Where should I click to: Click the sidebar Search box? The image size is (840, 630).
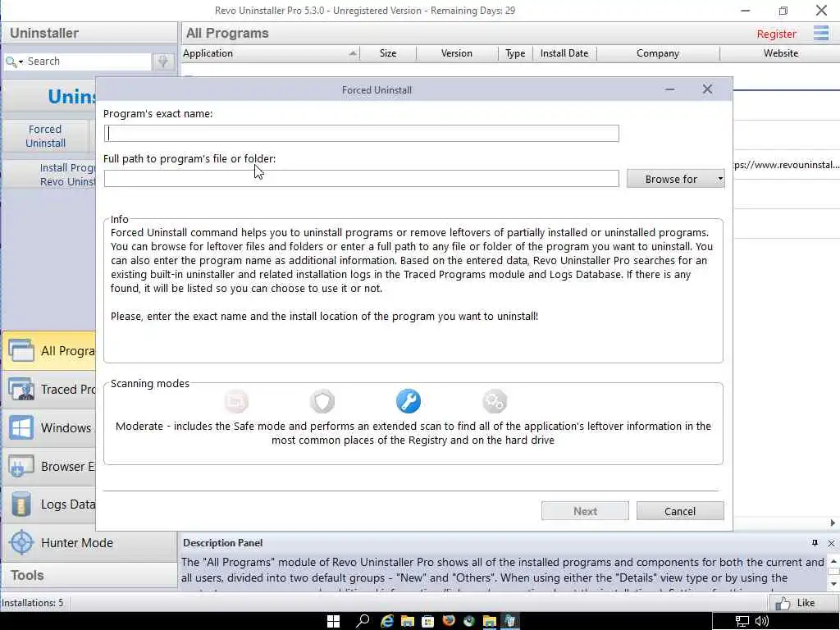87,62
